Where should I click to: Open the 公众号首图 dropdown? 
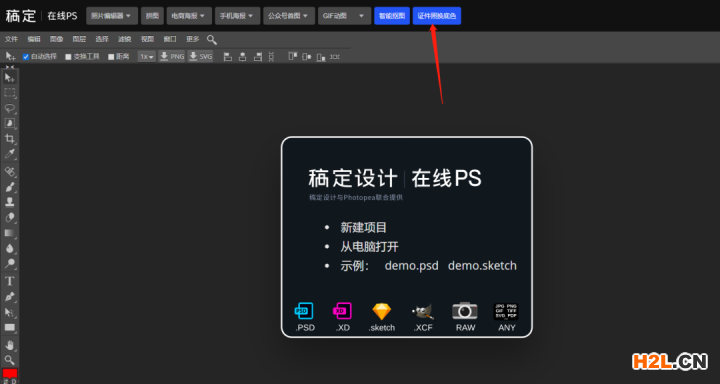click(x=289, y=16)
